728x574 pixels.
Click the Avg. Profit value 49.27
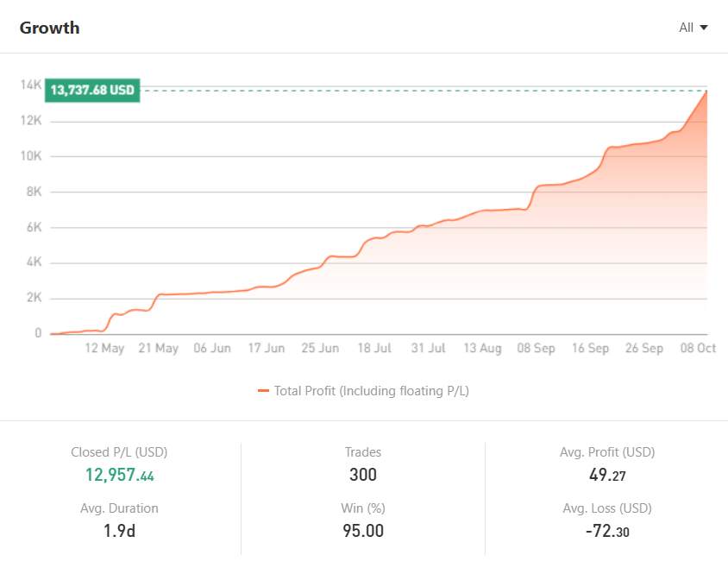[x=607, y=475]
